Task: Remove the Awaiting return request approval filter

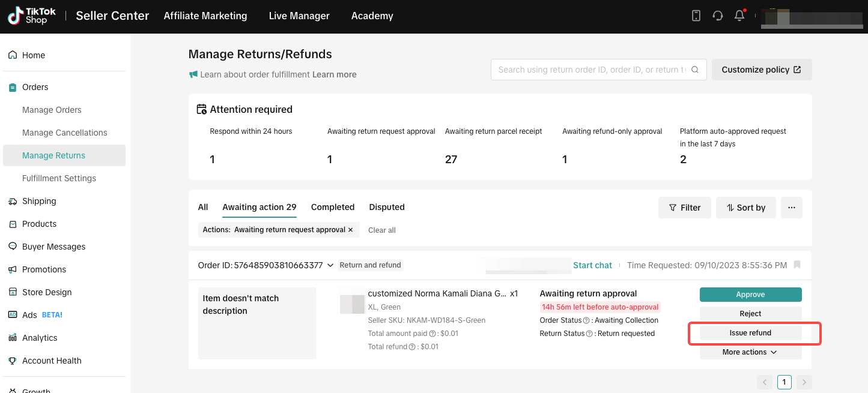Action: click(351, 230)
